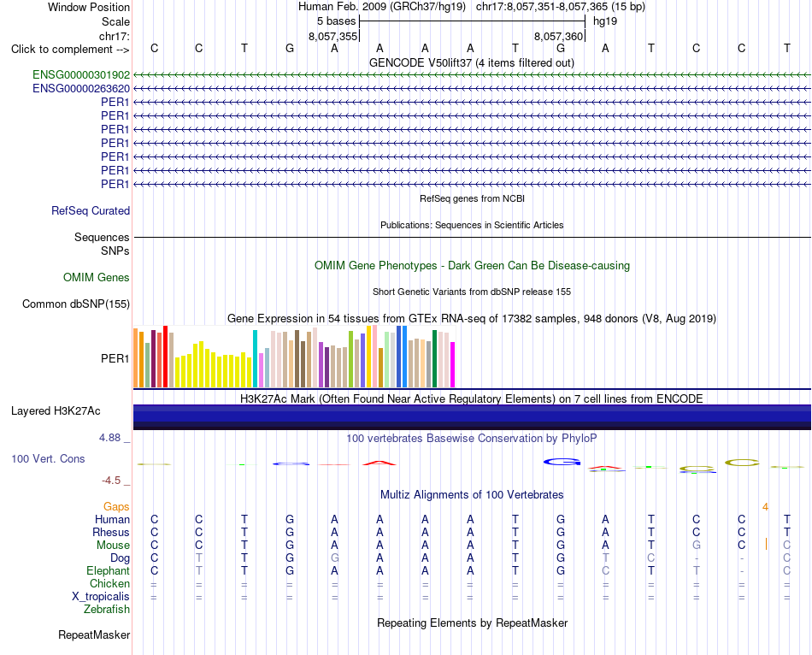Click the PER1 label beside GTEx bar chart
The width and height of the screenshot is (812, 655).
pyautogui.click(x=115, y=358)
